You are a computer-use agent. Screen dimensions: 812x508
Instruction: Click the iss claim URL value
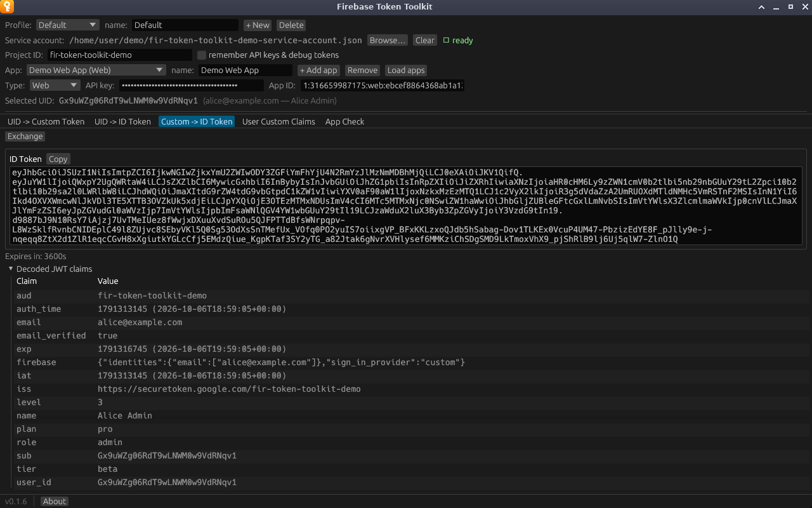click(229, 389)
